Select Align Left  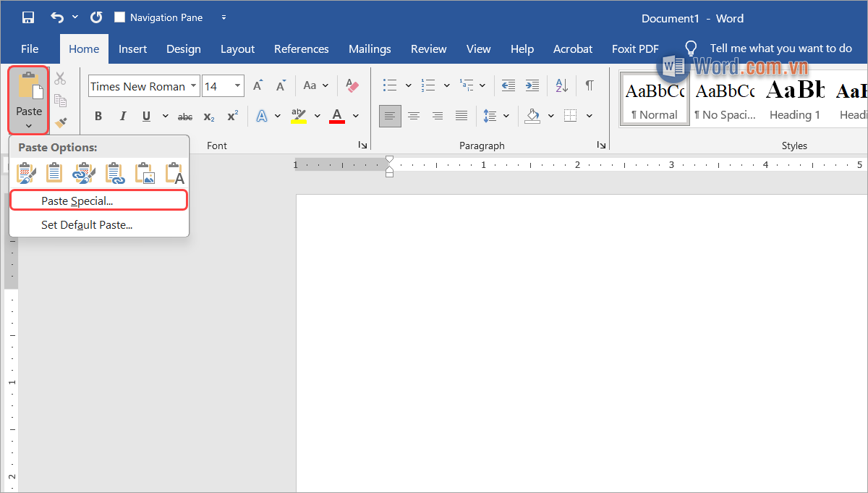[x=390, y=116]
